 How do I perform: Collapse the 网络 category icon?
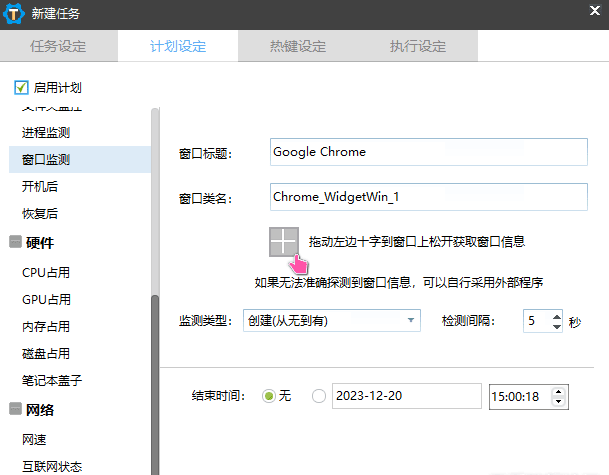pyautogui.click(x=15, y=409)
